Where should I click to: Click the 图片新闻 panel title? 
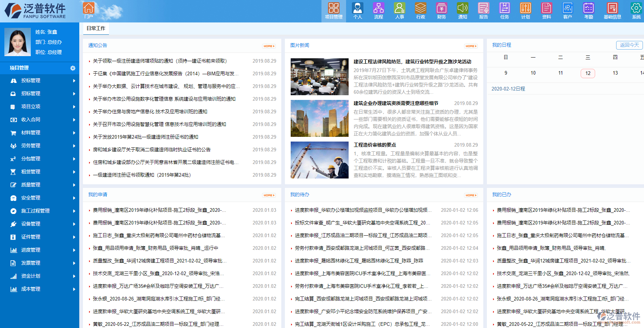tap(300, 45)
